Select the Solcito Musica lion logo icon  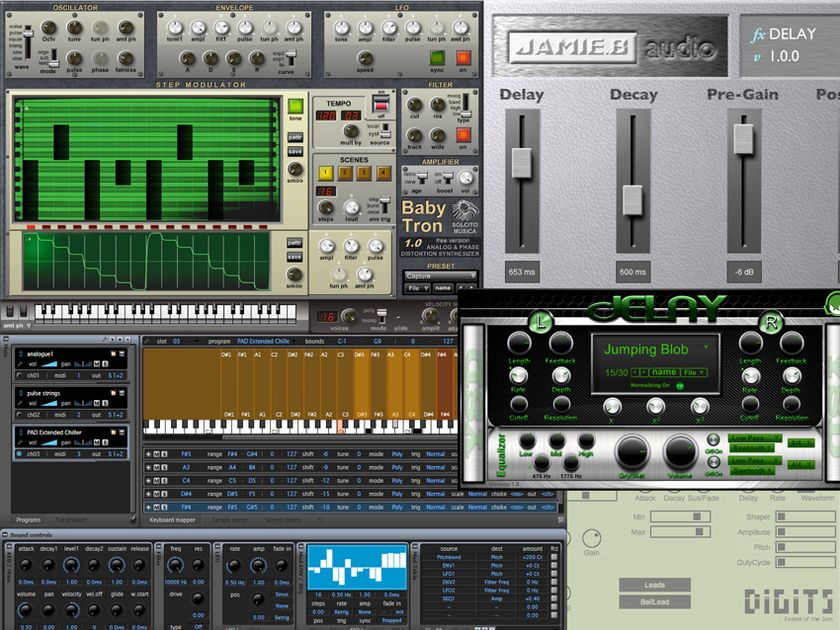(462, 211)
